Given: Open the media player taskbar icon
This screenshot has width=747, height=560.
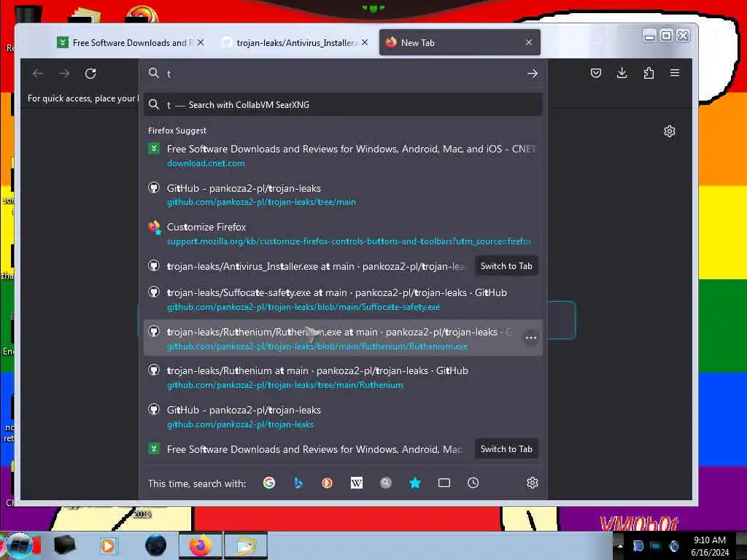Looking at the screenshot, I should pos(108,545).
